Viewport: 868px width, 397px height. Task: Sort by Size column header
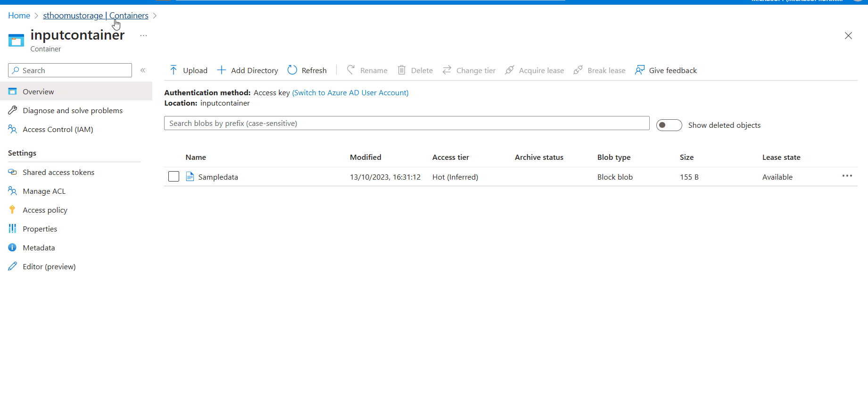(686, 157)
